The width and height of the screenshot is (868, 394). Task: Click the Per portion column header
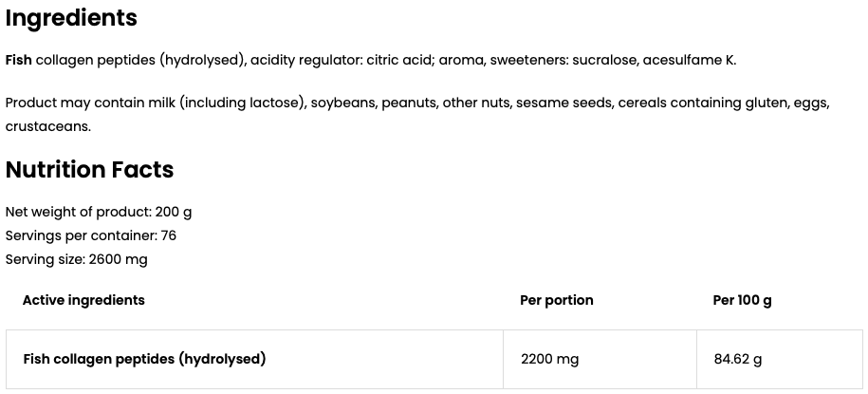coord(556,300)
